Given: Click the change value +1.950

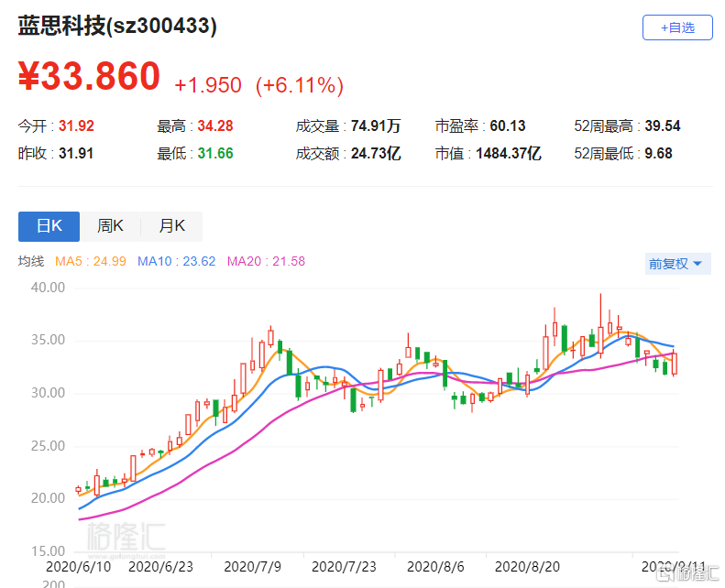Looking at the screenshot, I should pos(208,85).
